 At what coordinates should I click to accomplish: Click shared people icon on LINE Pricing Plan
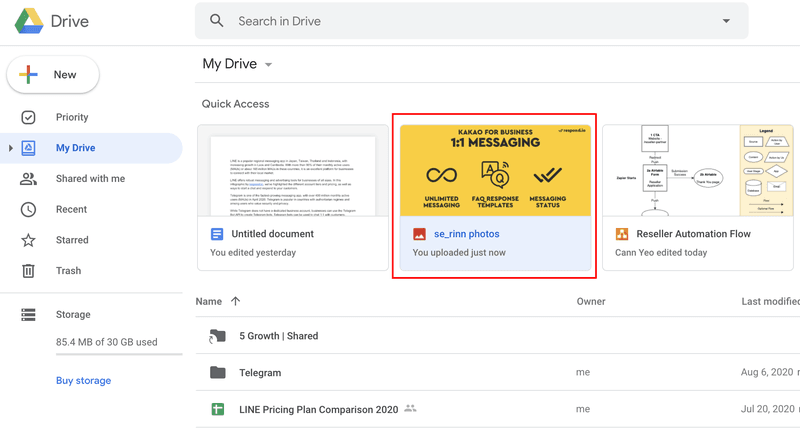tap(410, 409)
